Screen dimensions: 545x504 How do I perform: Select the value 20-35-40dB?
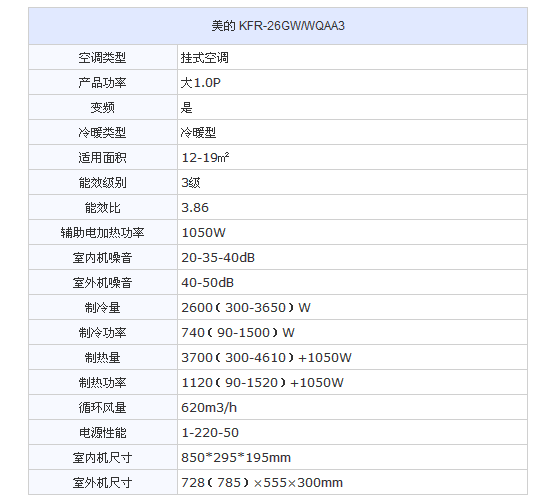coord(218,258)
